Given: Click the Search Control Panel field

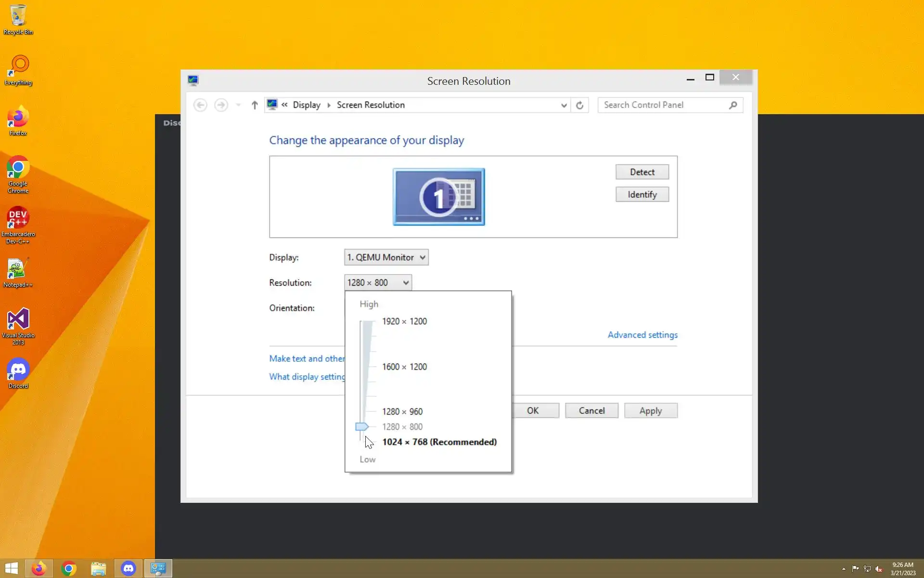Looking at the screenshot, I should click(x=664, y=105).
